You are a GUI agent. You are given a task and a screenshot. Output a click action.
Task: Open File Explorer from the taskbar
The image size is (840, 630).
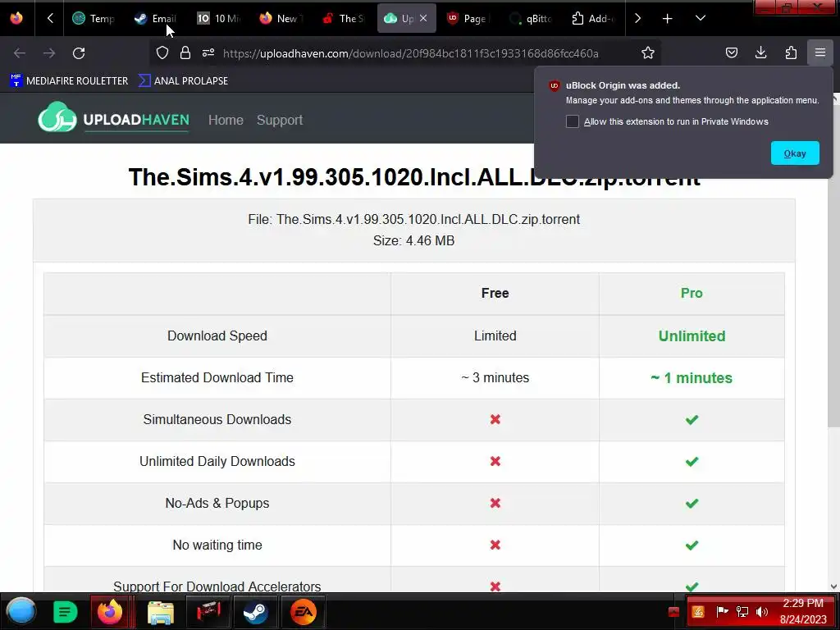coord(160,612)
